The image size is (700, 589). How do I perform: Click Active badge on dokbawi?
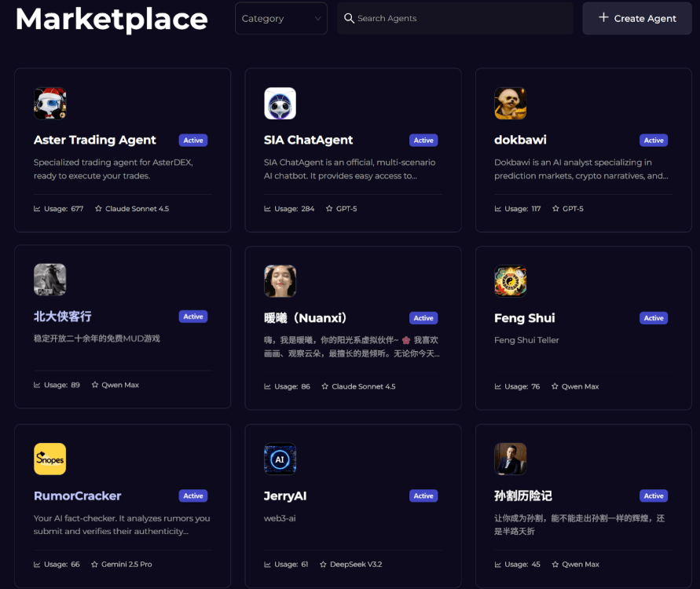[x=654, y=140]
